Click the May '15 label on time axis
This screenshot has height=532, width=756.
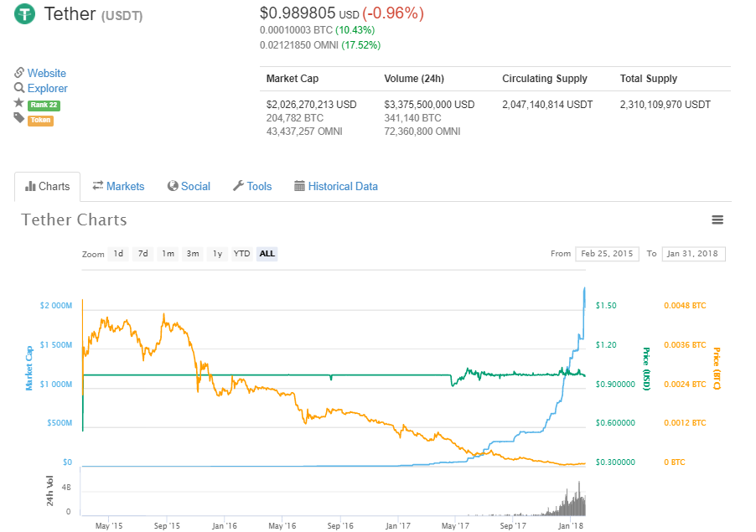[x=109, y=526]
